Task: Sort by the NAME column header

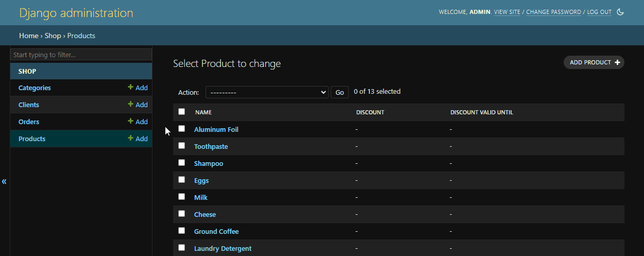Action: click(204, 112)
